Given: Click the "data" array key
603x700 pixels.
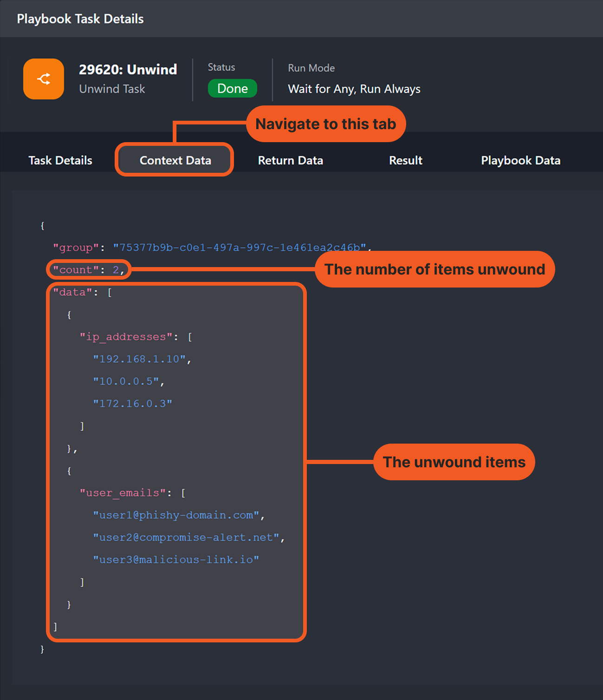Looking at the screenshot, I should tap(72, 292).
